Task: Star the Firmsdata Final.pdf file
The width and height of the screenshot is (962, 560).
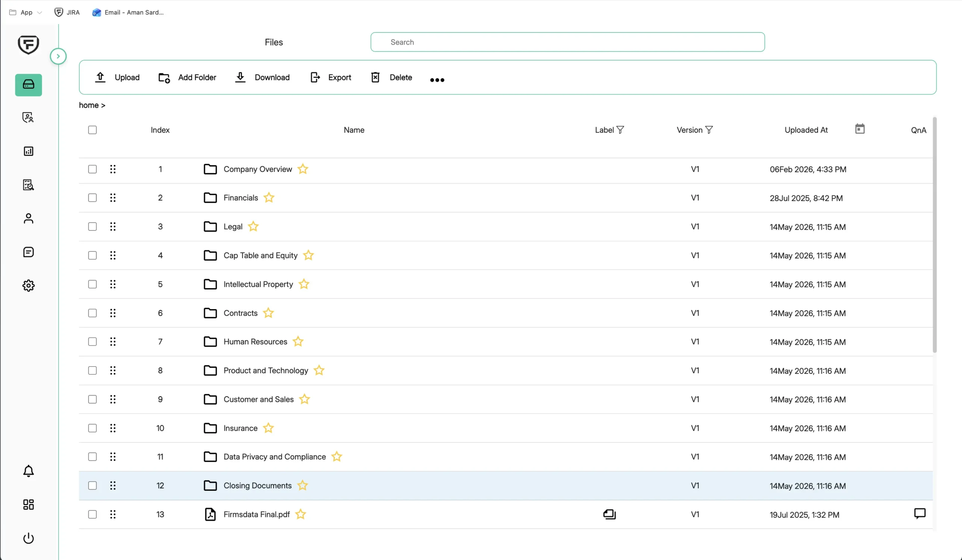Action: 300,514
